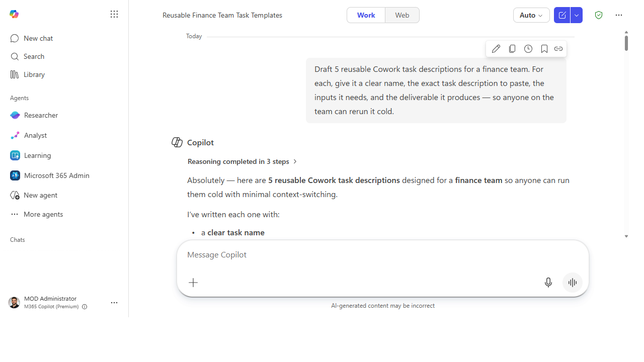Open the top-right more options menu
644x362 pixels.
[x=619, y=15]
